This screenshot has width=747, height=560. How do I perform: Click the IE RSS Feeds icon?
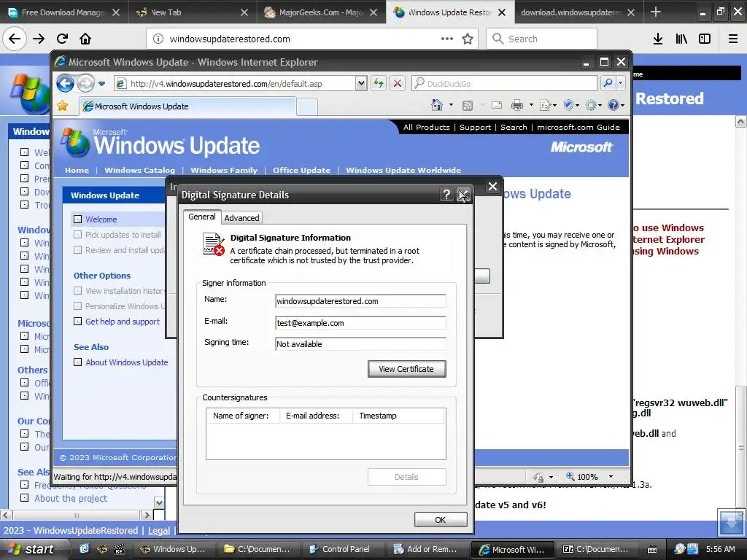pos(468,105)
